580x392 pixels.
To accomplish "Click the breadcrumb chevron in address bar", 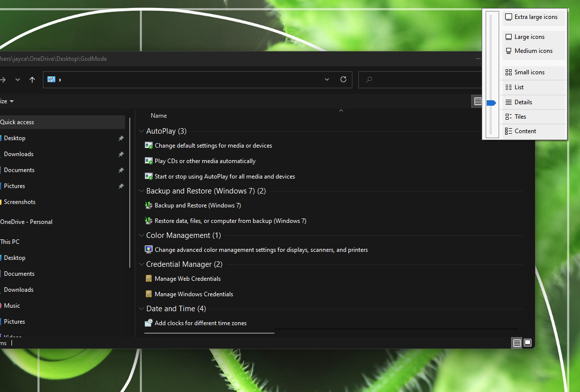I will click(60, 80).
